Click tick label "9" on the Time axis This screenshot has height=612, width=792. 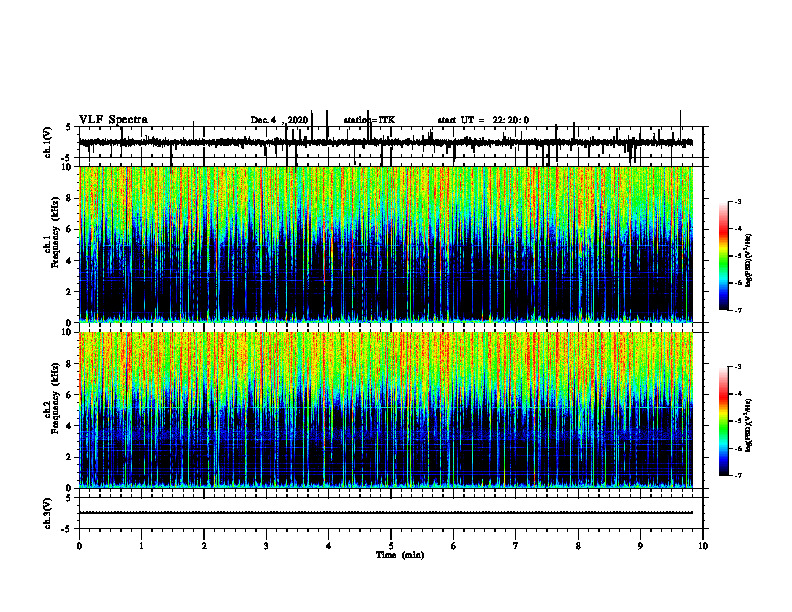640,546
